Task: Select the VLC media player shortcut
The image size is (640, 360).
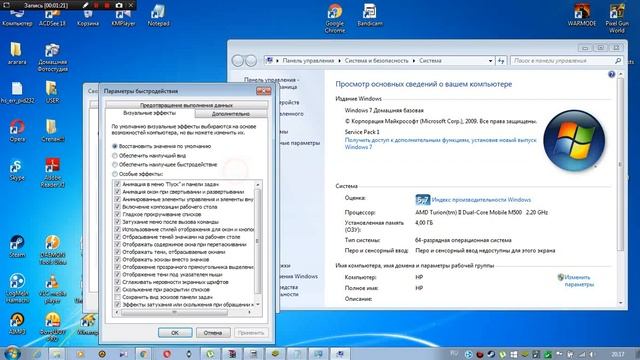Action: tap(52, 288)
